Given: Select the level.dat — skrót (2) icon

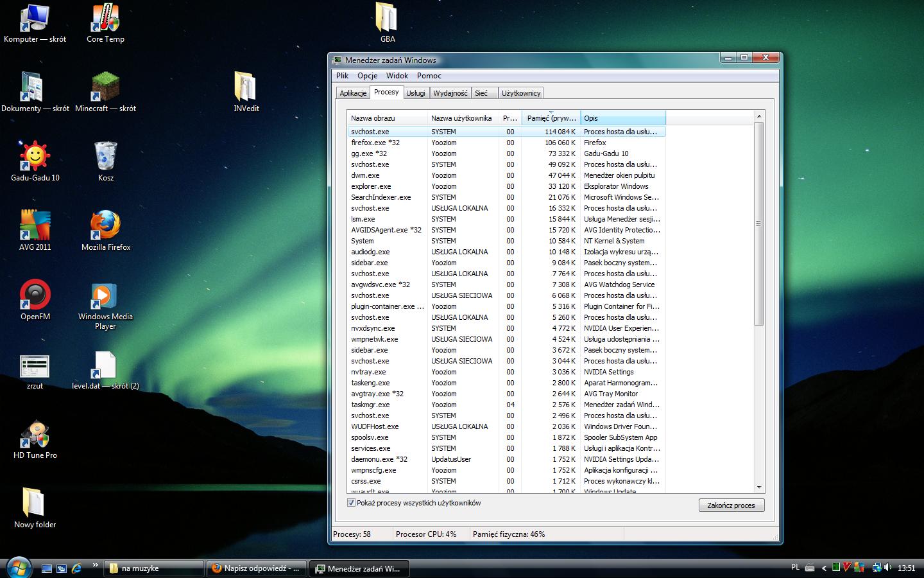Looking at the screenshot, I should point(105,371).
